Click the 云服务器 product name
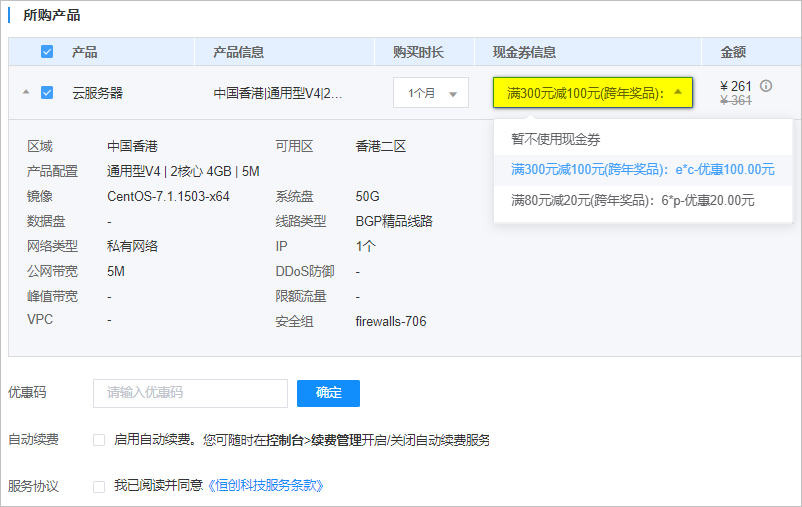Viewport: 802px width, 507px height. point(98,93)
